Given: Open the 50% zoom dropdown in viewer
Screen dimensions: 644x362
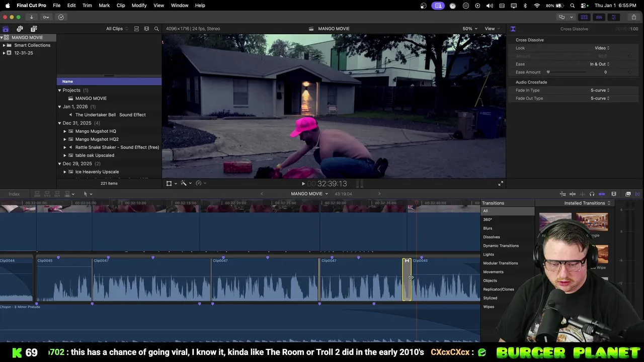Looking at the screenshot, I should coord(470,29).
